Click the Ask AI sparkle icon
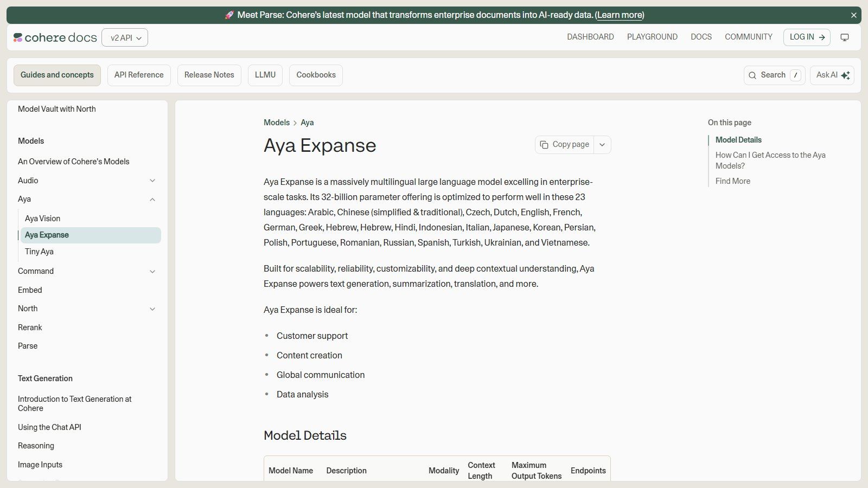The image size is (868, 488). [x=846, y=75]
